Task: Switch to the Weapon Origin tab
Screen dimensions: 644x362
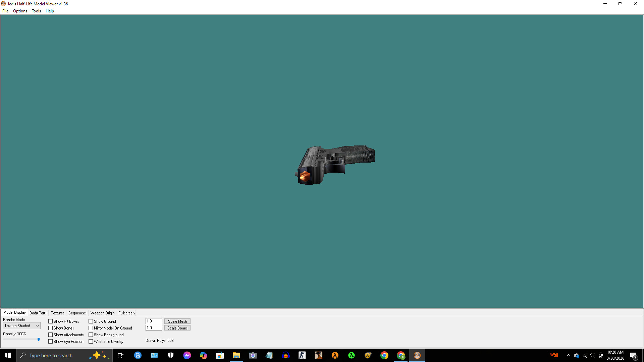Action: (102, 313)
